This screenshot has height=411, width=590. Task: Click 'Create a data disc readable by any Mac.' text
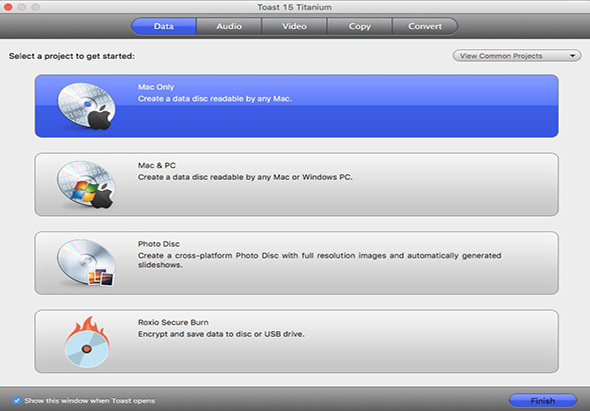[x=215, y=99]
